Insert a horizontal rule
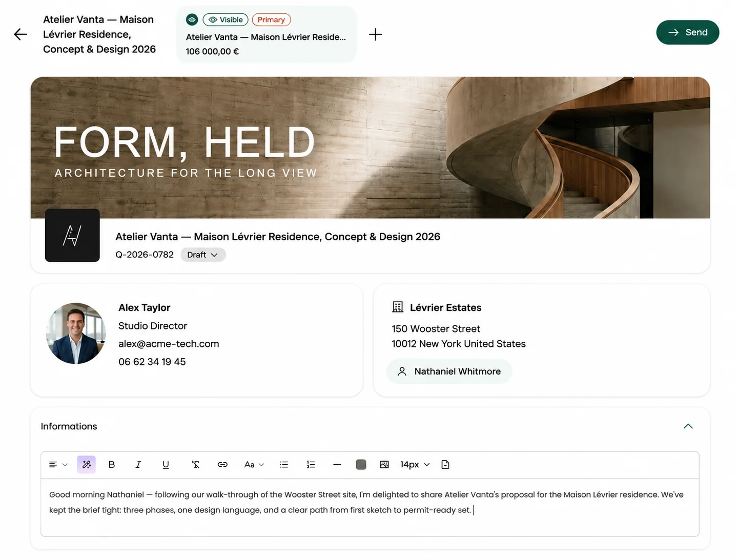This screenshot has height=560, width=737. tap(337, 465)
